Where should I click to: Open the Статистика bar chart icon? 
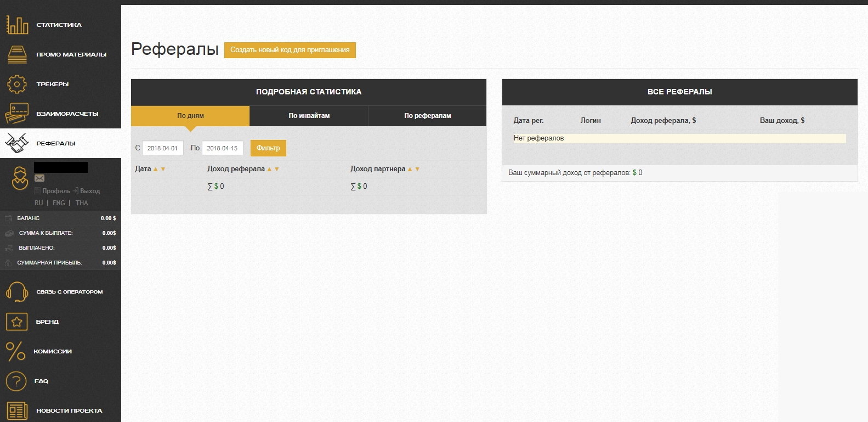tap(17, 25)
